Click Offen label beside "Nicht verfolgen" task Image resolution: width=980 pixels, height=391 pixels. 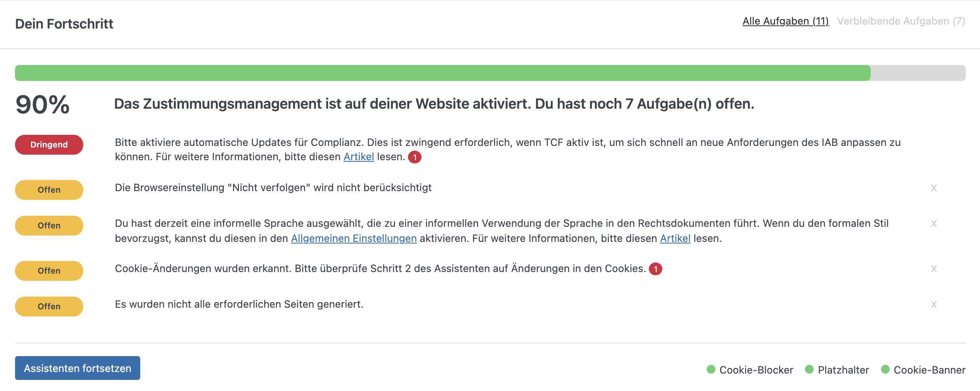point(49,190)
